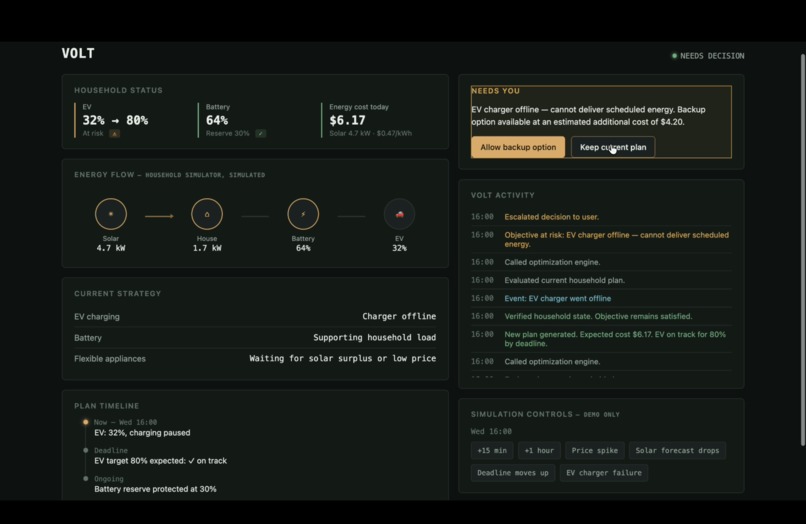The width and height of the screenshot is (806, 524).
Task: Click the Battery node icon in Energy Flow
Action: (x=303, y=214)
